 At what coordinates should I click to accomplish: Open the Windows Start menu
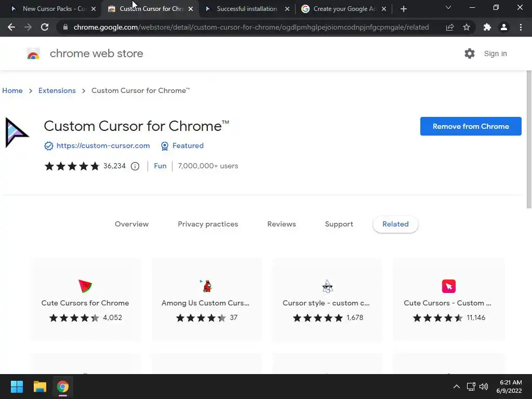click(x=17, y=387)
